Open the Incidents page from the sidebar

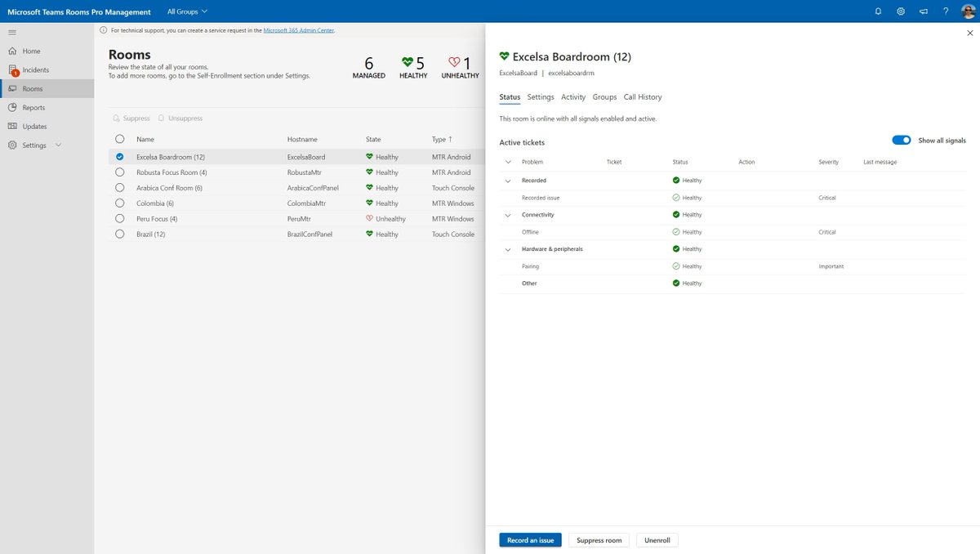click(x=12, y=69)
